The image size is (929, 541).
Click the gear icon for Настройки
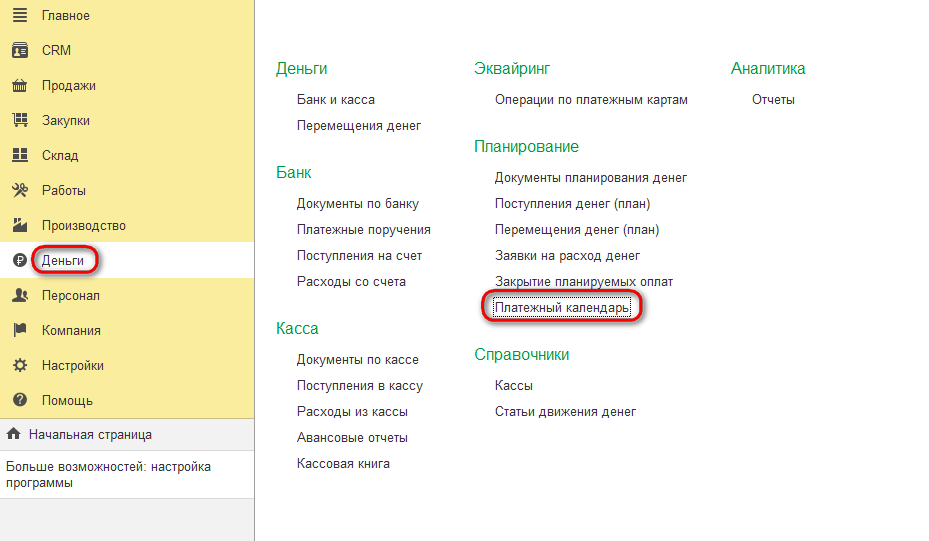click(20, 365)
